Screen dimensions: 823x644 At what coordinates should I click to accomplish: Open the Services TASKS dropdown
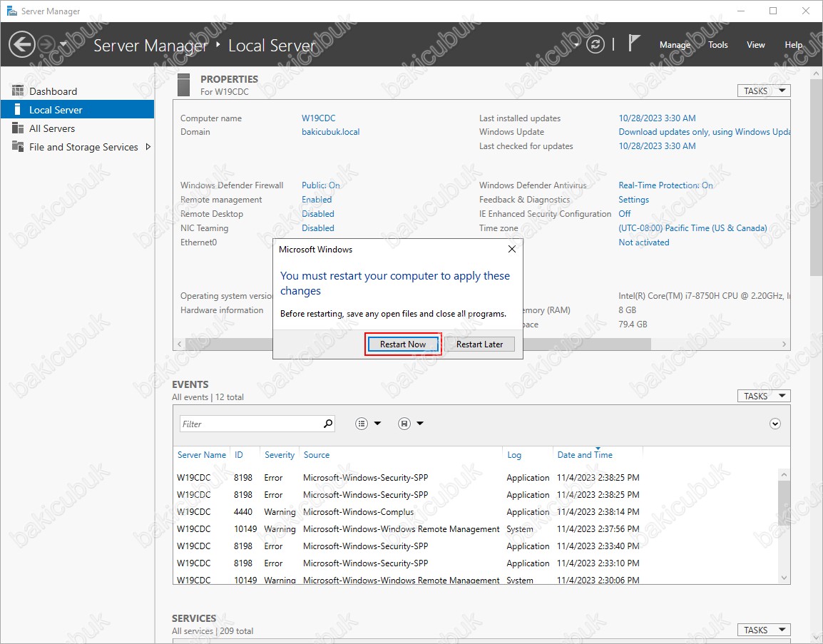(764, 630)
